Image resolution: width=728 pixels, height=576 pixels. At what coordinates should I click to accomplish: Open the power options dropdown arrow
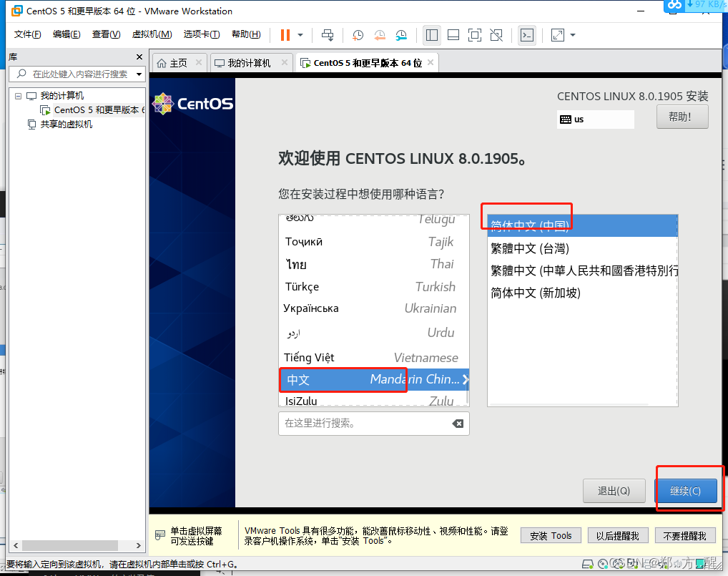[300, 35]
